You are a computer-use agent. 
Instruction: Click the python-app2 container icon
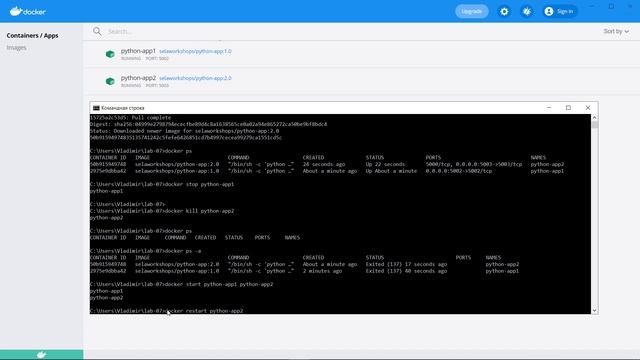point(110,81)
